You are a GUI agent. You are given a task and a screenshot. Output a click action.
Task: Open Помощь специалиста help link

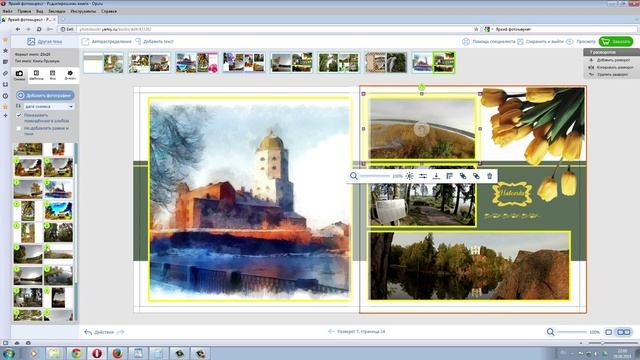pos(489,42)
